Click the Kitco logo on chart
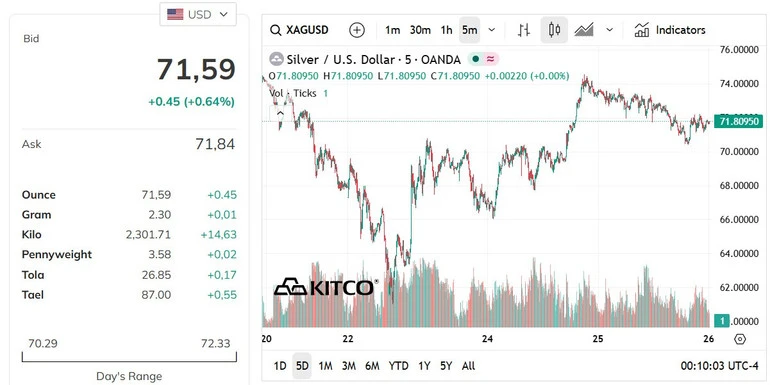Screen dimensions: 770x385 (x=326, y=287)
